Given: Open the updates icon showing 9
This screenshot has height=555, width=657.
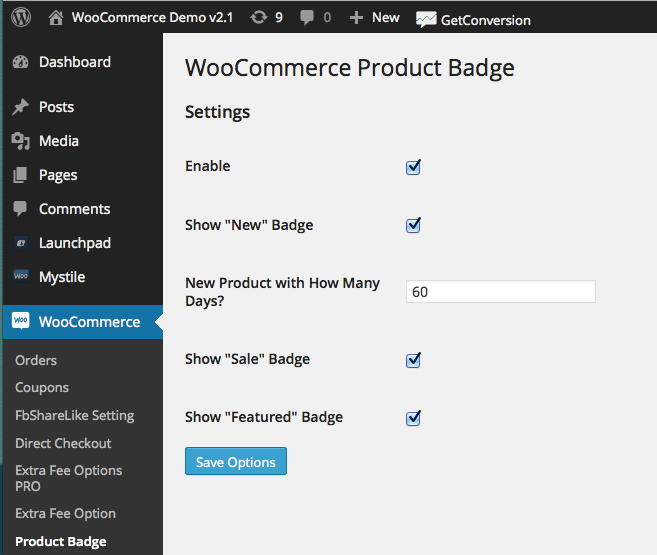Looking at the screenshot, I should [x=259, y=17].
